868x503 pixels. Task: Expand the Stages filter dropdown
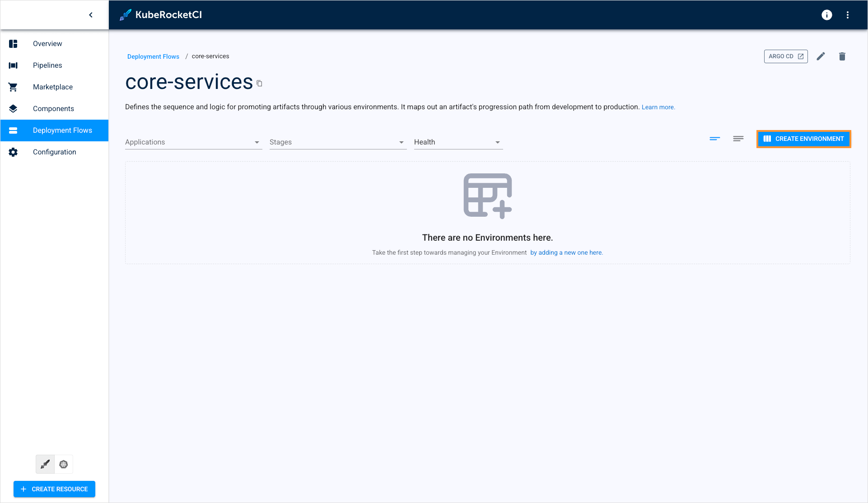tap(338, 142)
